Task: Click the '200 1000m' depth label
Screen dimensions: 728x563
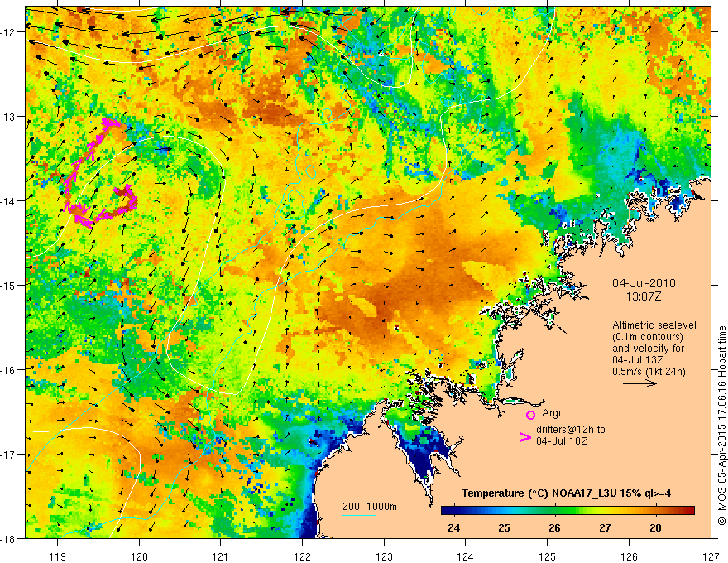Action: click(370, 507)
